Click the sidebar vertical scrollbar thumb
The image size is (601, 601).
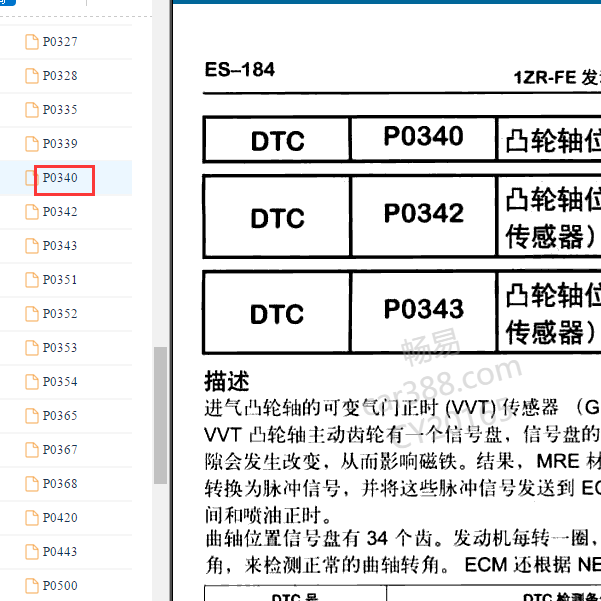coord(160,415)
